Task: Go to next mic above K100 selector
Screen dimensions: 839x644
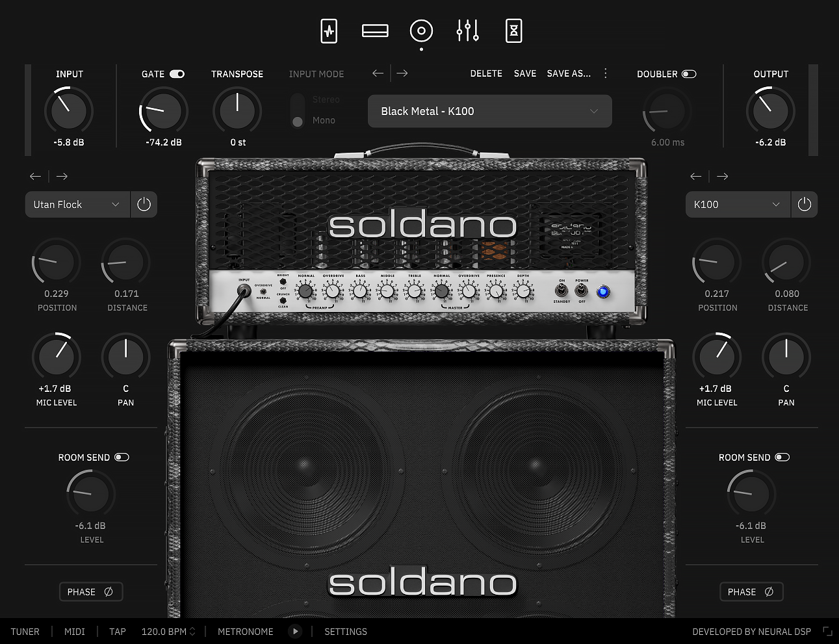Action: (722, 176)
